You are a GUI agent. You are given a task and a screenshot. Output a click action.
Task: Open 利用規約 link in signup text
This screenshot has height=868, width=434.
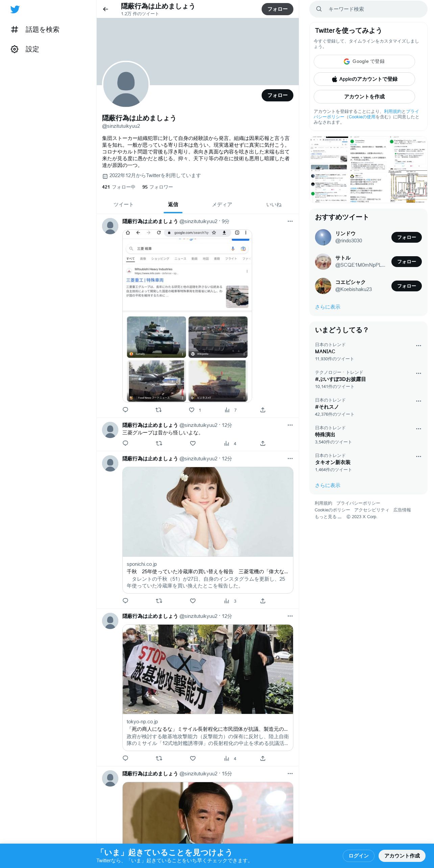coord(392,111)
